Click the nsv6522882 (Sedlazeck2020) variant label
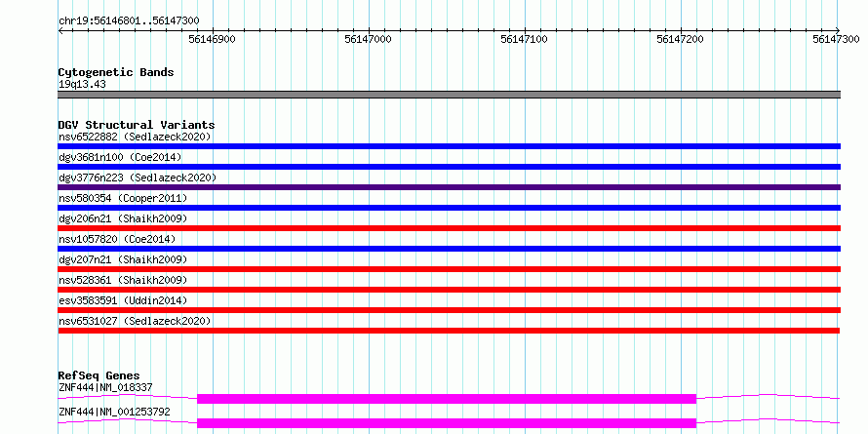The height and width of the screenshot is (434, 868). click(135, 137)
